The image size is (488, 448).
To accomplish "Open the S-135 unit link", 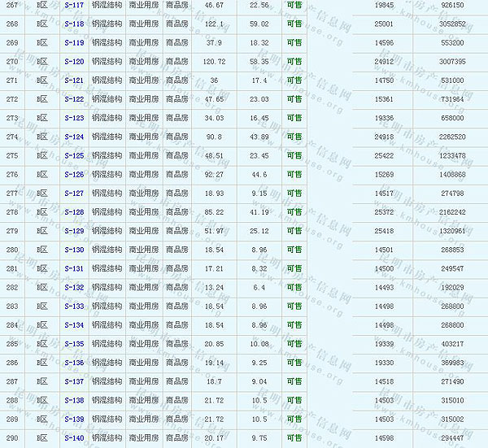I will (x=73, y=344).
